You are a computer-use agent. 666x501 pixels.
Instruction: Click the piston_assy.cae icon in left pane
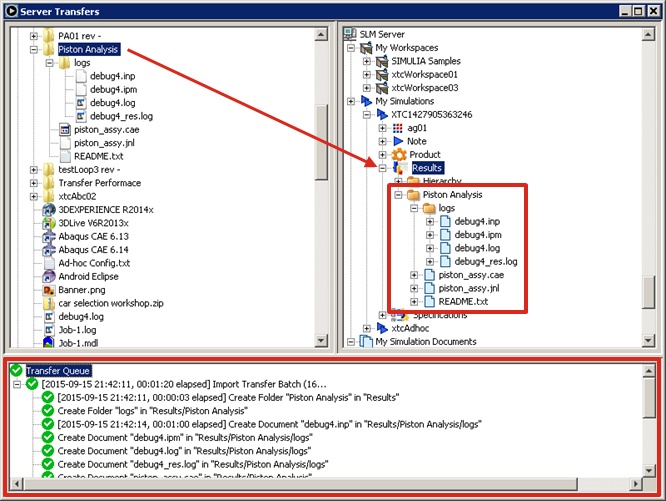[x=65, y=129]
